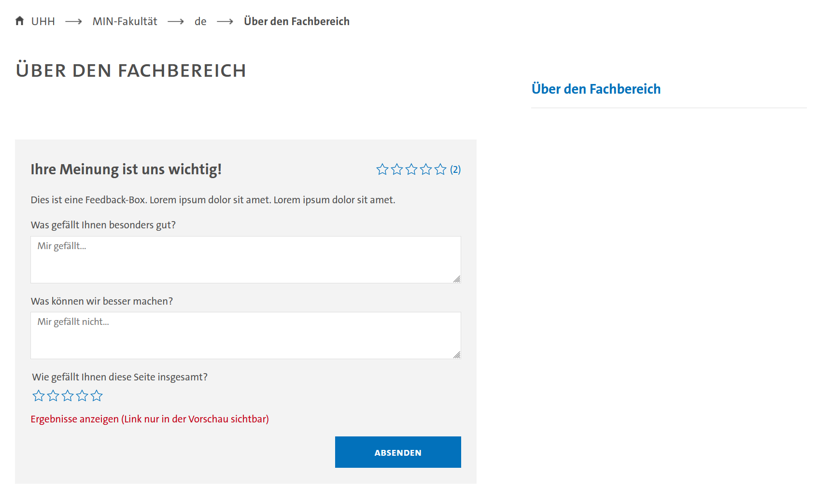Click Ergebnisse anzeigen link
The width and height of the screenshot is (818, 504).
point(150,419)
